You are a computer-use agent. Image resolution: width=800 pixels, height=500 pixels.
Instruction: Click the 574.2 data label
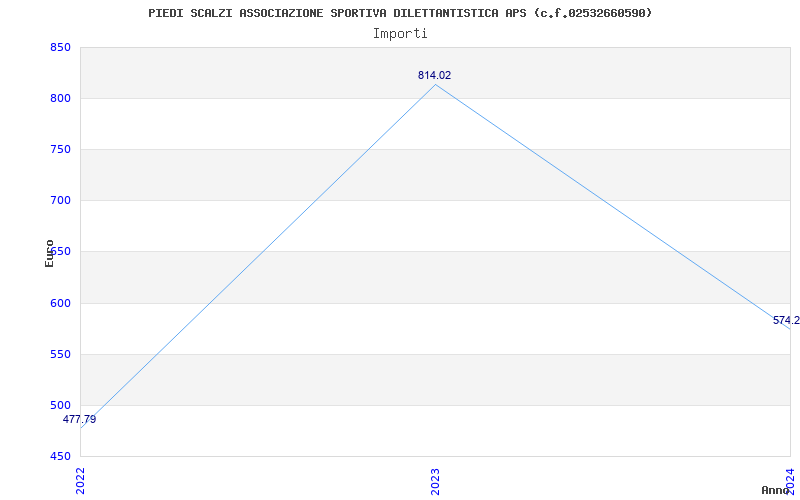pyautogui.click(x=786, y=320)
